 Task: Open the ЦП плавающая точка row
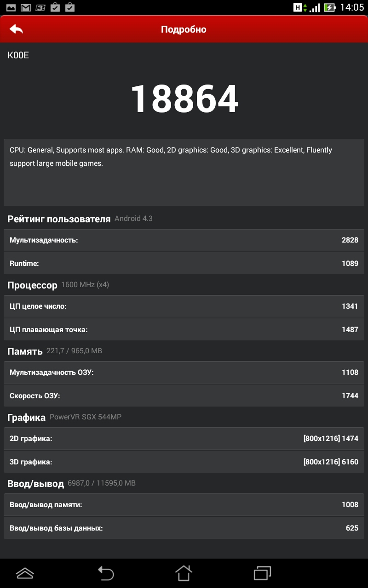[x=184, y=329]
